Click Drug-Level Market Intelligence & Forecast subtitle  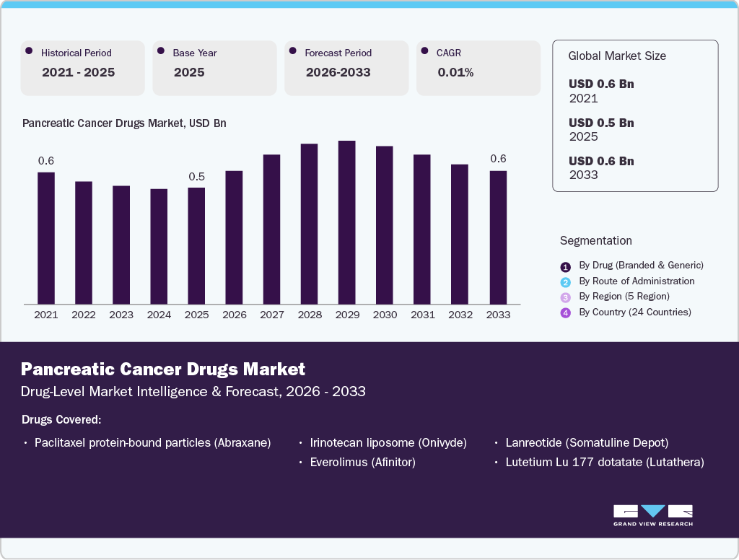[x=193, y=392]
